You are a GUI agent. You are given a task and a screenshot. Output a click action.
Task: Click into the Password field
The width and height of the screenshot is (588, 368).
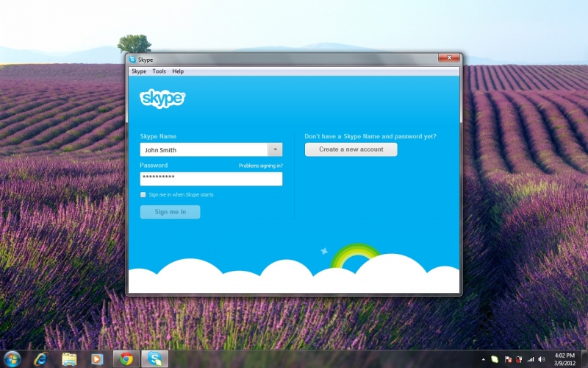click(x=211, y=179)
